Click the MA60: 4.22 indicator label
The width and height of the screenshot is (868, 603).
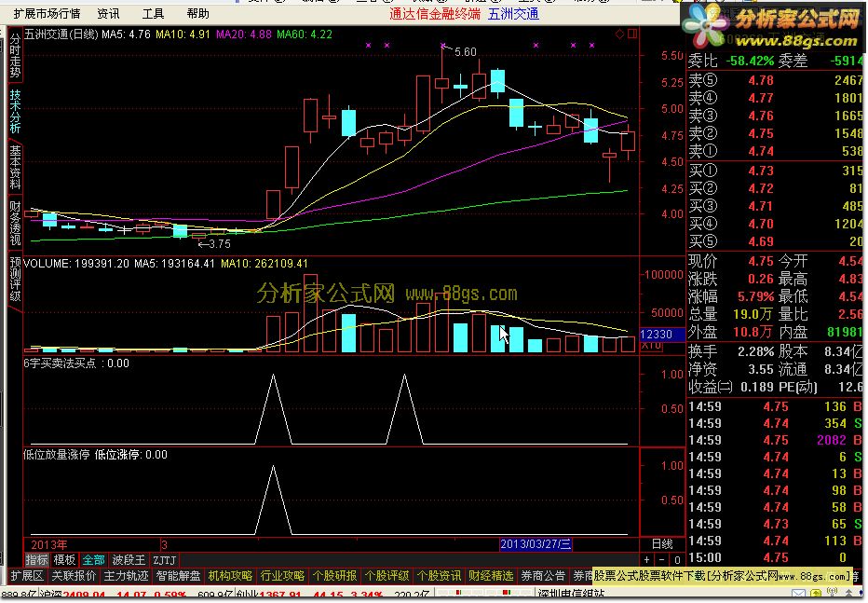pos(305,34)
